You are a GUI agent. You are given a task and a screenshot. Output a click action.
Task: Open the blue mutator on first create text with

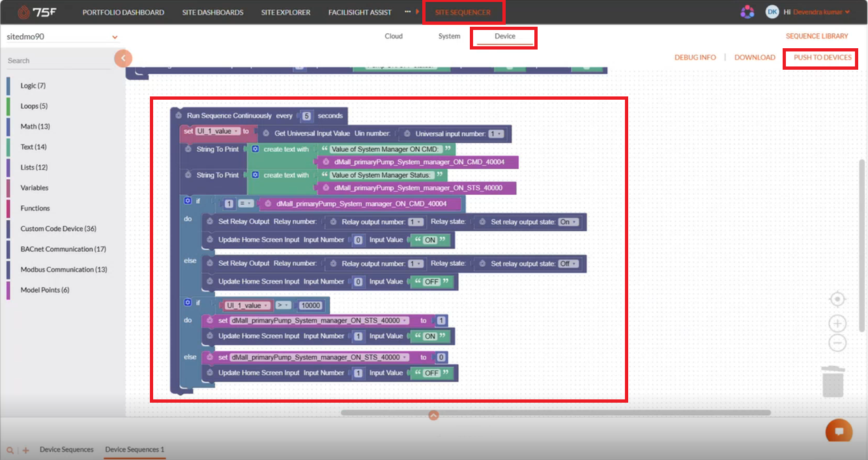coord(255,149)
